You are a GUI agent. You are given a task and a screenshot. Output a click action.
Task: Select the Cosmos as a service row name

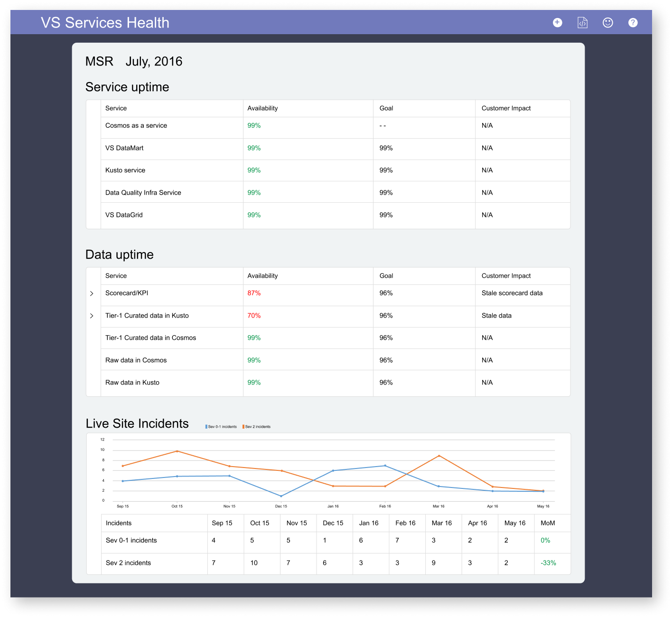[136, 125]
